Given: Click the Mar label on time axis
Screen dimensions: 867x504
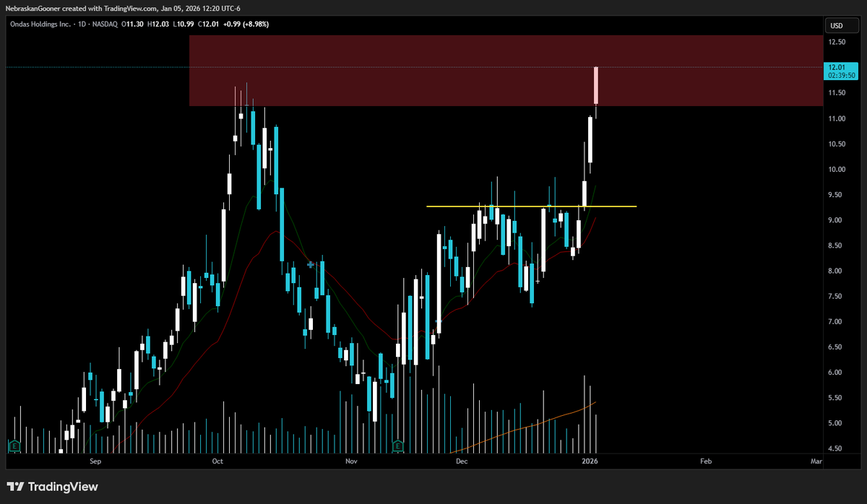Looking at the screenshot, I should (816, 461).
